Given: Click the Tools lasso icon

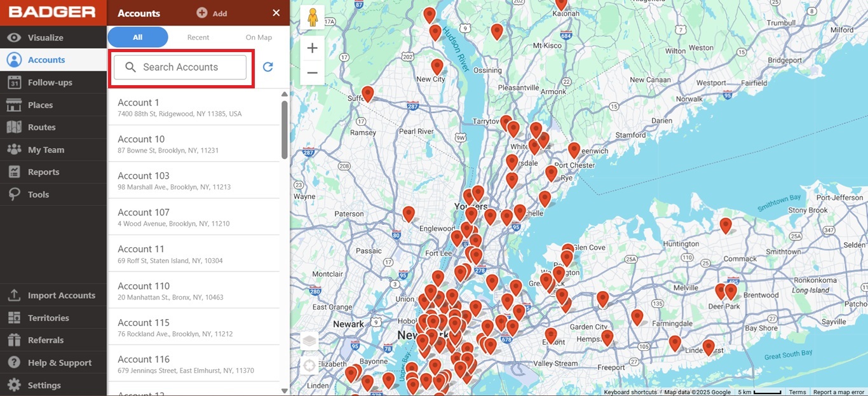Looking at the screenshot, I should pos(14,195).
